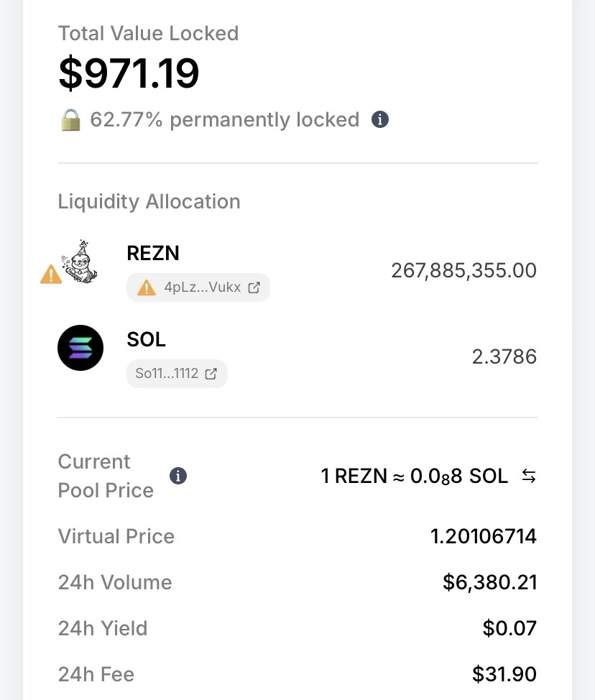Click the SOL token name
The height and width of the screenshot is (700, 595).
click(x=146, y=339)
